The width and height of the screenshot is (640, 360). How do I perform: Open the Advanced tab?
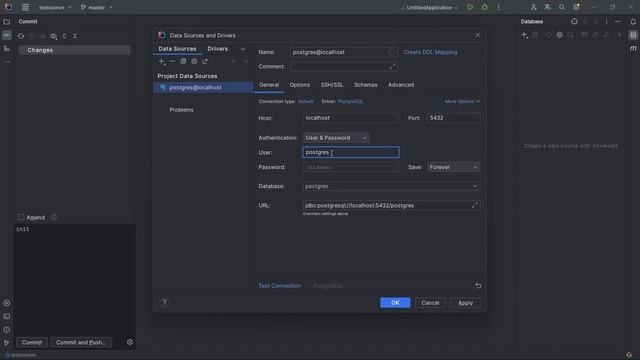pos(401,85)
